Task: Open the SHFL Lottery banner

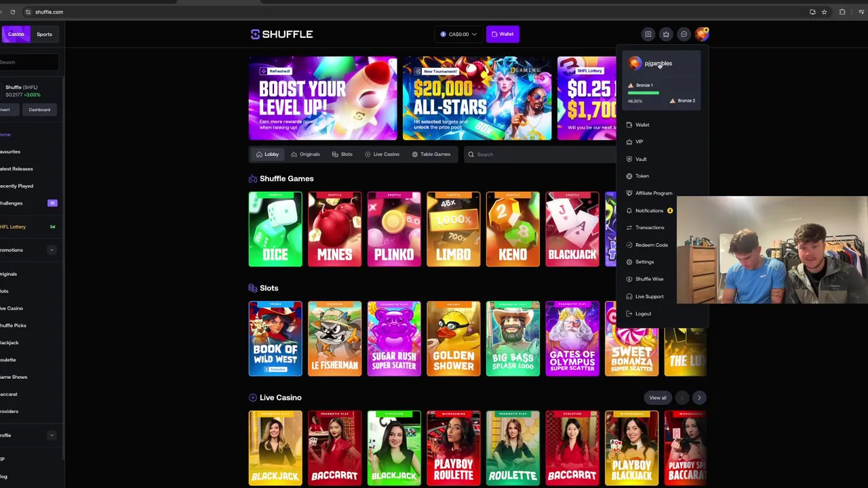Action: click(587, 98)
